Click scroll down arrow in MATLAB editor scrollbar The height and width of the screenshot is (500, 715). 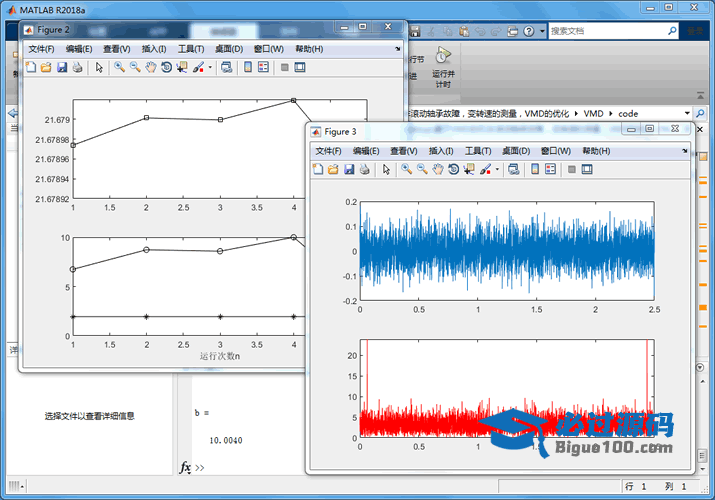[702, 469]
